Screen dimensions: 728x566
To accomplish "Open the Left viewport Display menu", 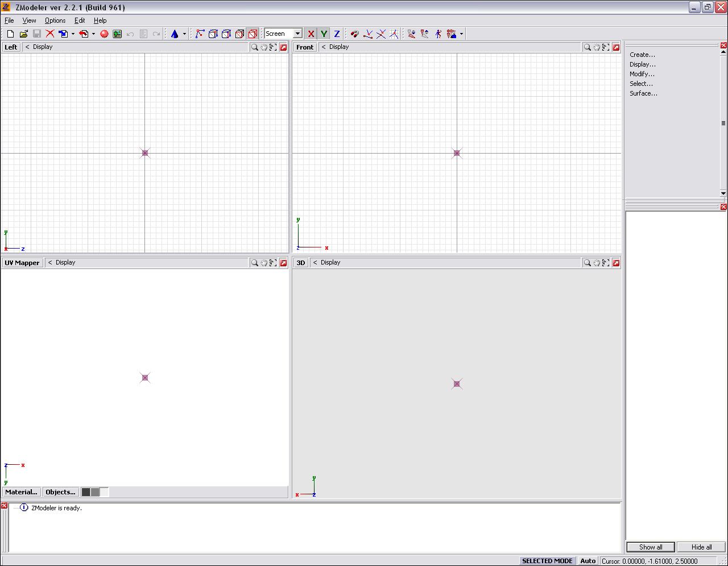I will coord(43,47).
